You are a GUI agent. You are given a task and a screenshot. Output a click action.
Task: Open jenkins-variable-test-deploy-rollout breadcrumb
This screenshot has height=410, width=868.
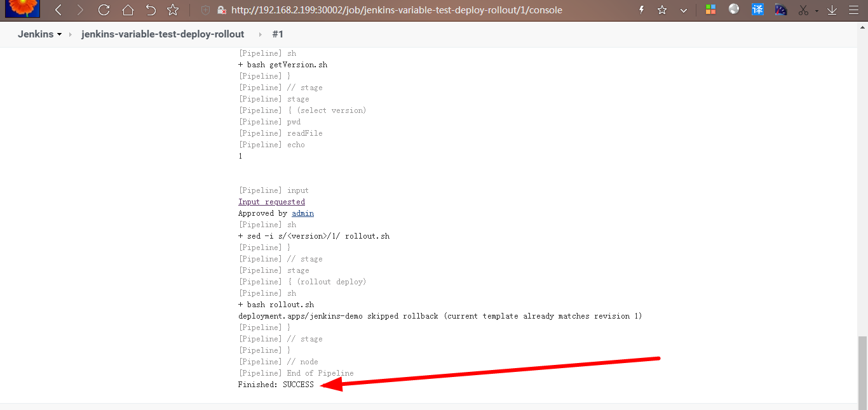pyautogui.click(x=163, y=34)
